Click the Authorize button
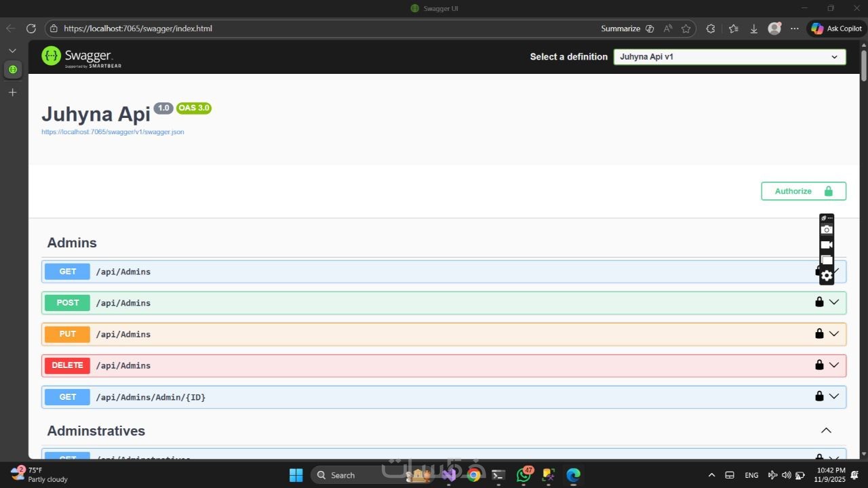 [x=804, y=191]
